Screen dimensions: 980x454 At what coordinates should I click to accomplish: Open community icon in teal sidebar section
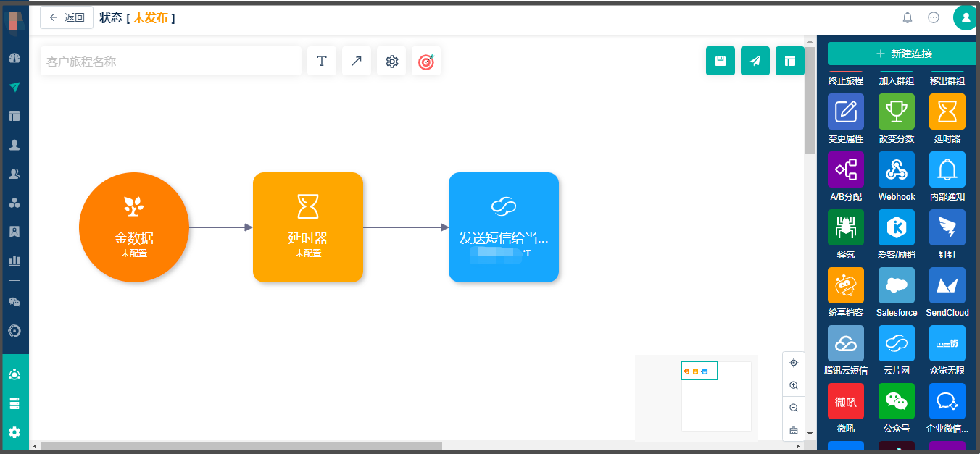(x=14, y=374)
